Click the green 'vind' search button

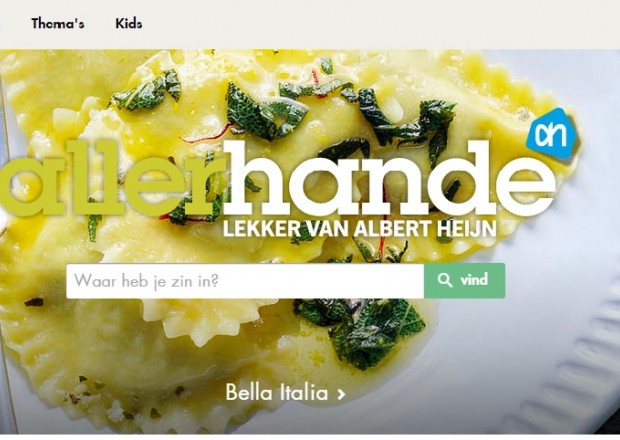(464, 281)
